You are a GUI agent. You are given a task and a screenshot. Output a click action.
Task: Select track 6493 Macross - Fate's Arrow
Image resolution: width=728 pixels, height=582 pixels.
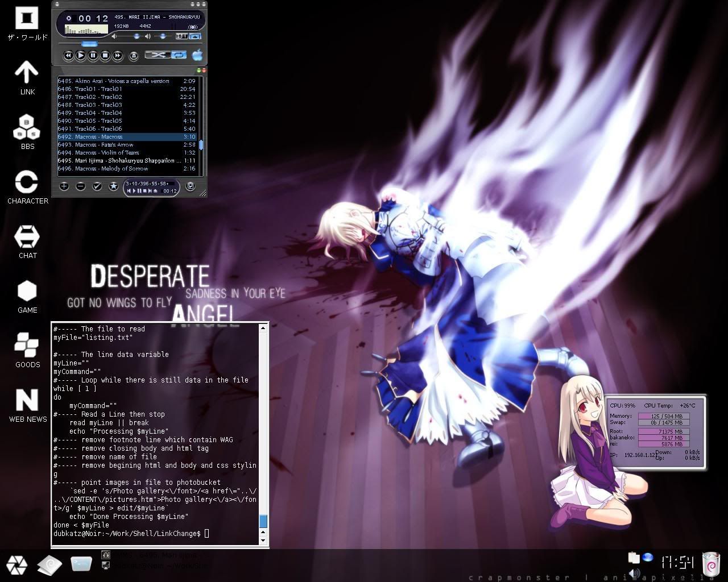point(126,145)
